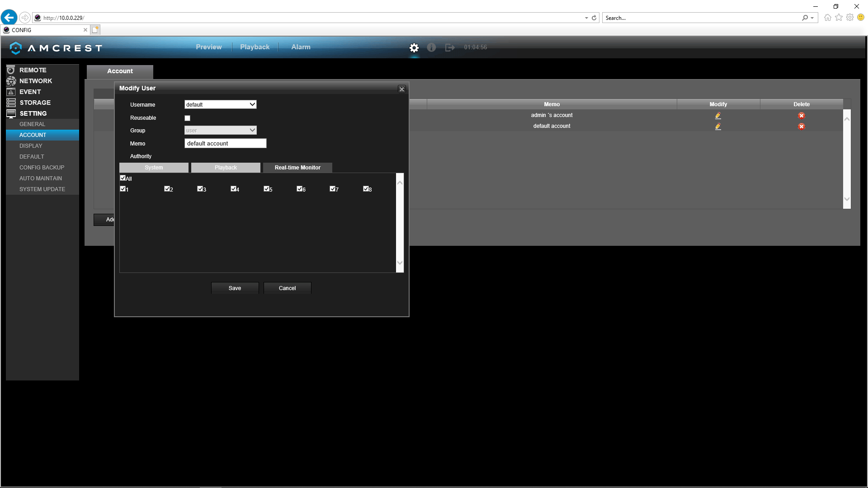
Task: Open DISPLAY settings page
Action: coord(42,146)
